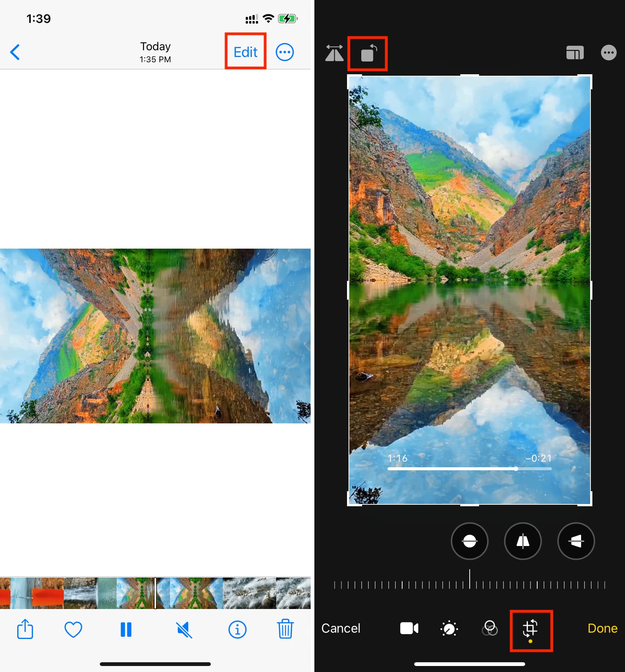
Task: Open the blue ellipsis more options menu
Action: point(285,52)
